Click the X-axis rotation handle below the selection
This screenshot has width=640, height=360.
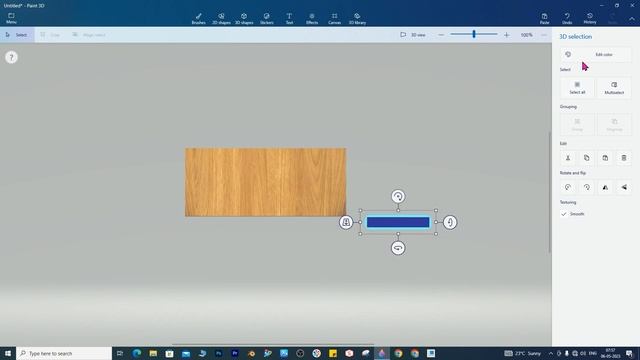coord(398,248)
